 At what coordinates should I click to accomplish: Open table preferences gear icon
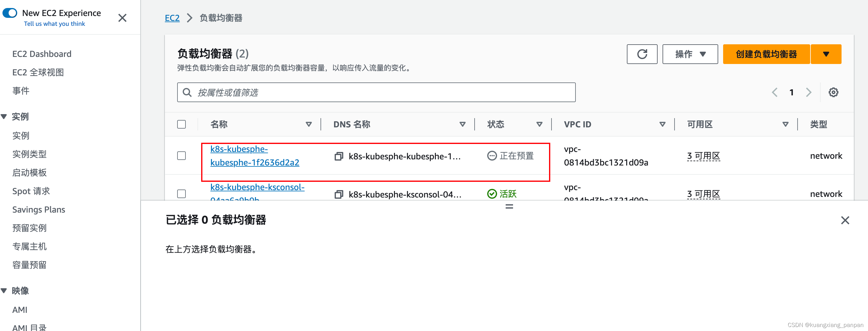click(833, 92)
